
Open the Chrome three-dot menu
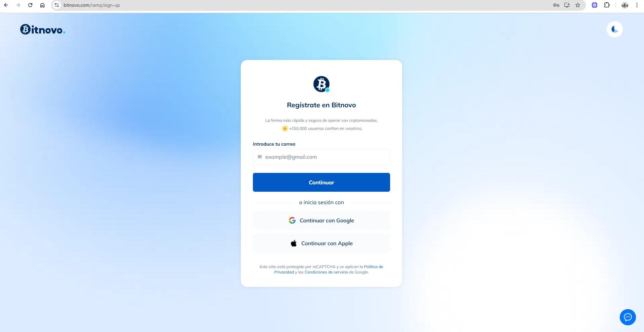(637, 5)
